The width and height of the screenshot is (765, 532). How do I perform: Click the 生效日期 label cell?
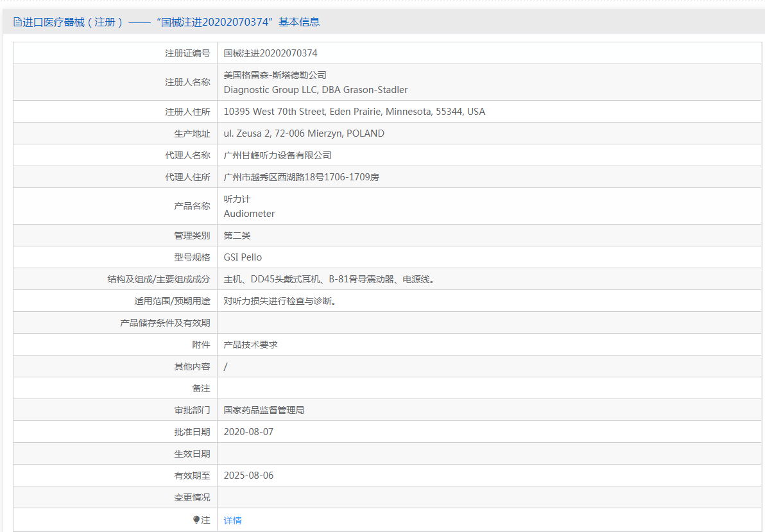pyautogui.click(x=115, y=454)
